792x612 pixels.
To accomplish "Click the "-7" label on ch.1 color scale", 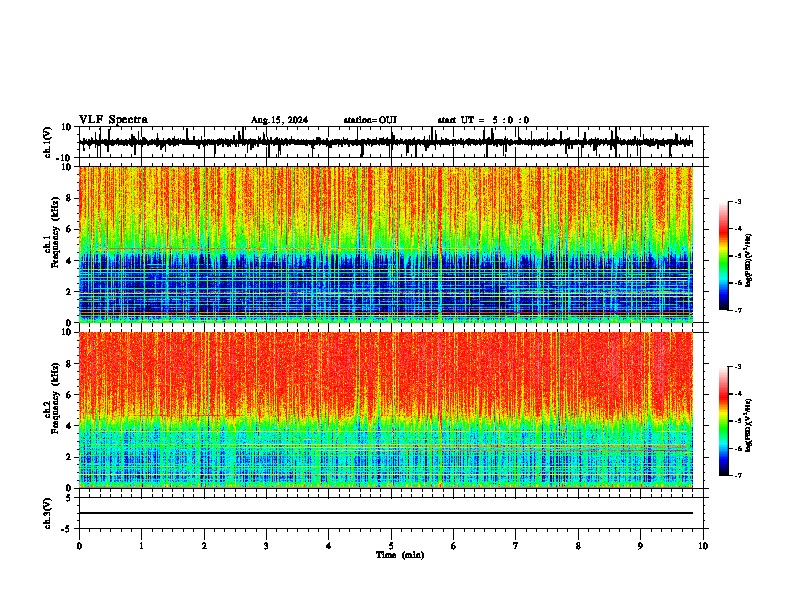I will [738, 310].
